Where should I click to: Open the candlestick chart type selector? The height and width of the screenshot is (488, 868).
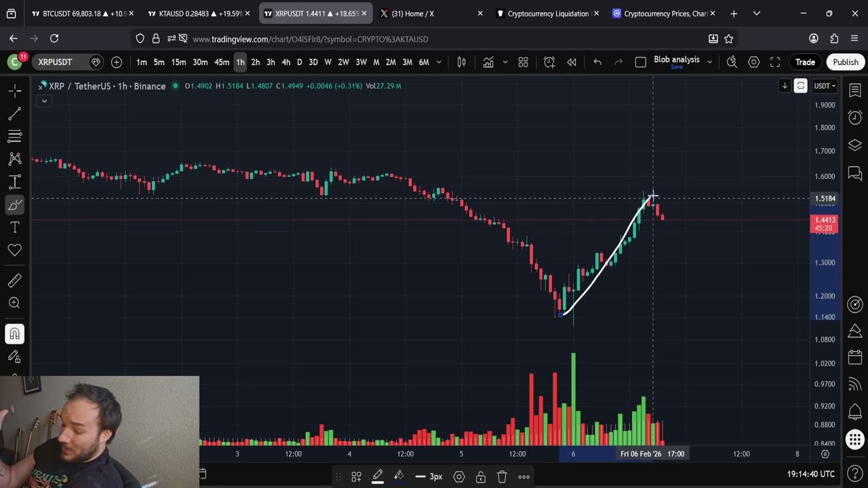[462, 62]
